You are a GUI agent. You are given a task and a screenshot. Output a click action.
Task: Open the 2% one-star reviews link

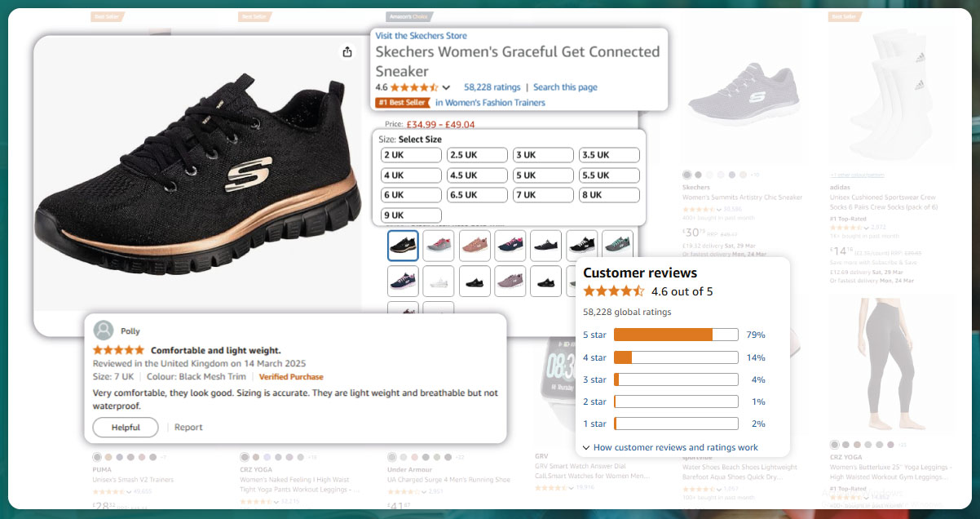point(758,424)
